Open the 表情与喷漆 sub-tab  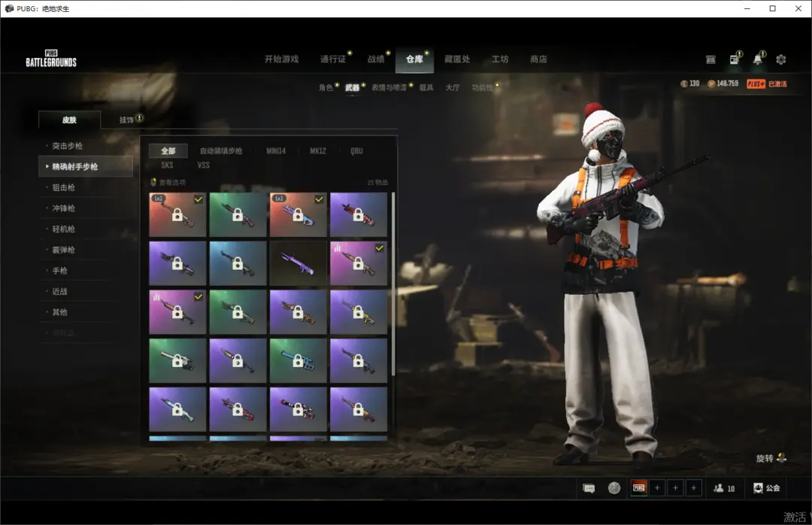point(389,87)
